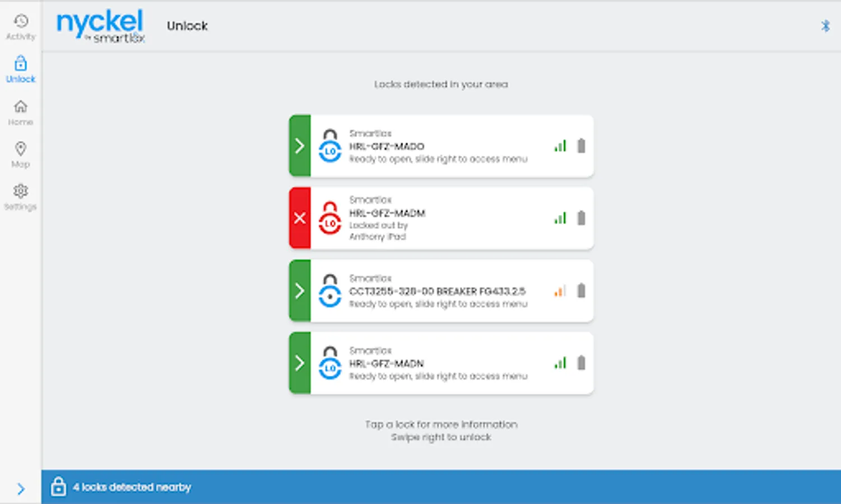Viewport: 841px width, 504px height.
Task: Click 'Swipe right to unlock' hint text
Action: [441, 437]
